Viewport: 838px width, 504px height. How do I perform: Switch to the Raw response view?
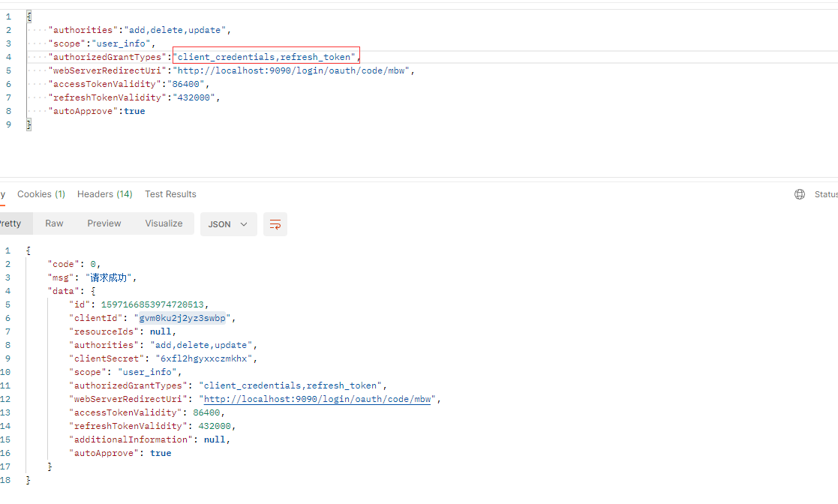click(x=55, y=223)
